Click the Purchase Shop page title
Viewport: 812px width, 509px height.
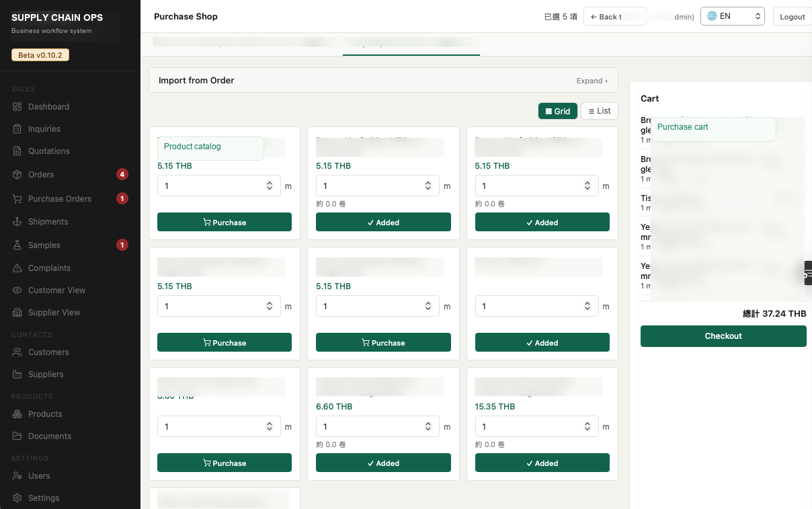tap(186, 16)
